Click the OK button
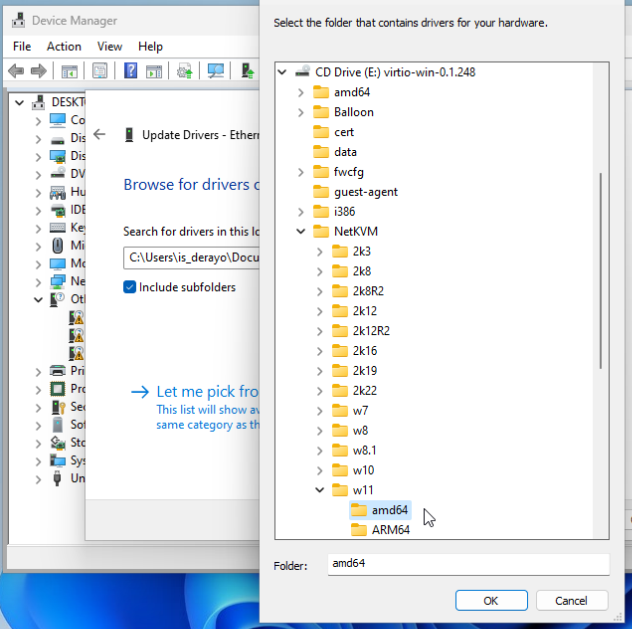Image resolution: width=632 pixels, height=629 pixels. (x=491, y=600)
